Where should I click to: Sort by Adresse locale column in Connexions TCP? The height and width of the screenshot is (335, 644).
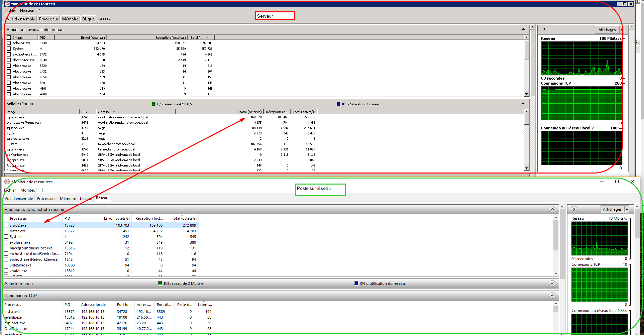[97, 305]
